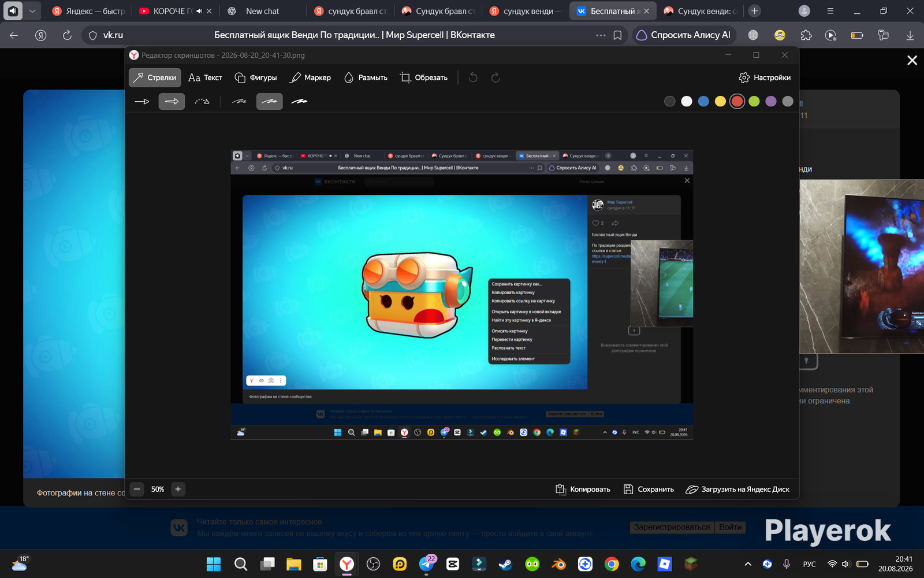Open File Explorer from the taskbar
This screenshot has width=924, height=578.
point(294,564)
